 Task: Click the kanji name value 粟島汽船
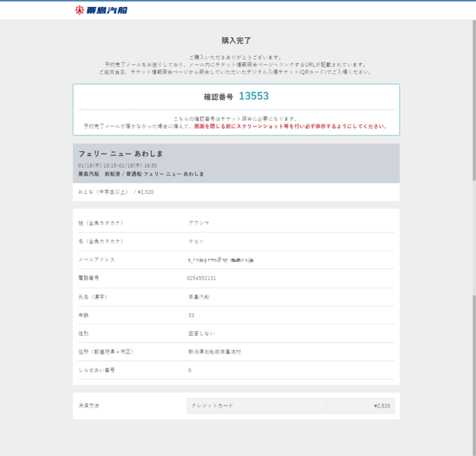(199, 297)
